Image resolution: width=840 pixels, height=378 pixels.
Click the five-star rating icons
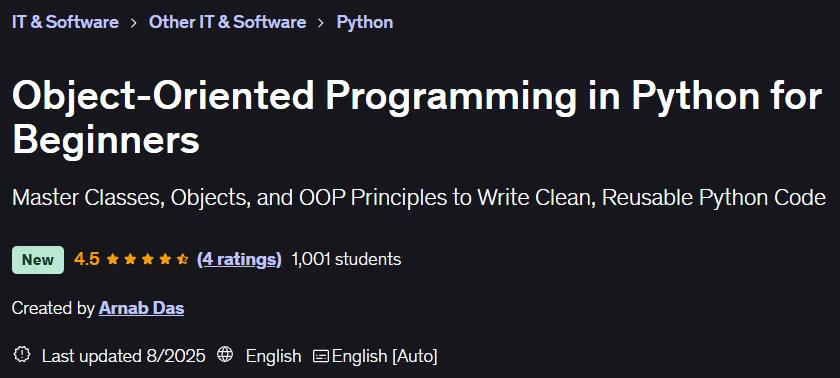tap(147, 260)
